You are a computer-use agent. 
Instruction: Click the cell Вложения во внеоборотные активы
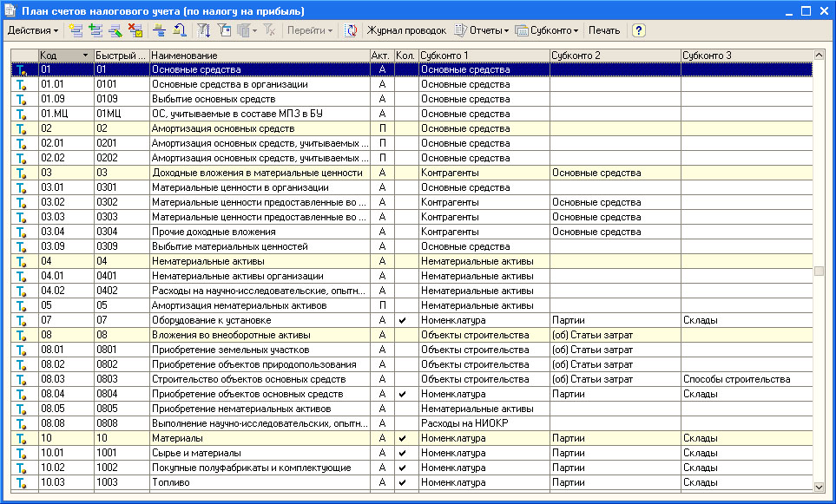260,335
